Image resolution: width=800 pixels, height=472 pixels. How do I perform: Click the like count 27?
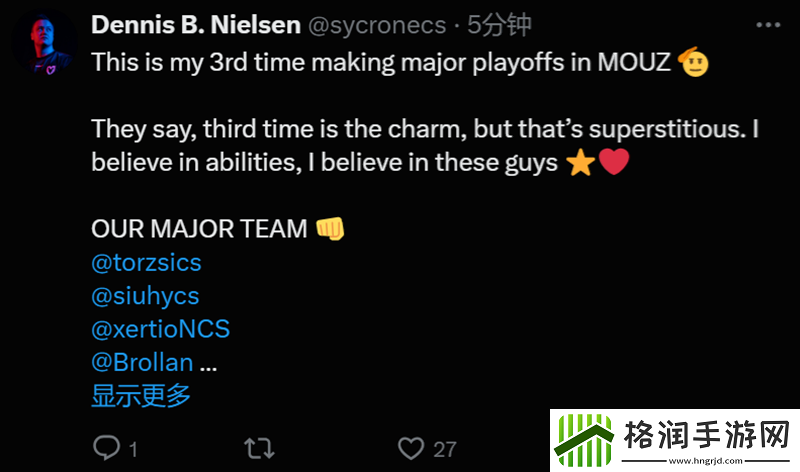coord(445,450)
